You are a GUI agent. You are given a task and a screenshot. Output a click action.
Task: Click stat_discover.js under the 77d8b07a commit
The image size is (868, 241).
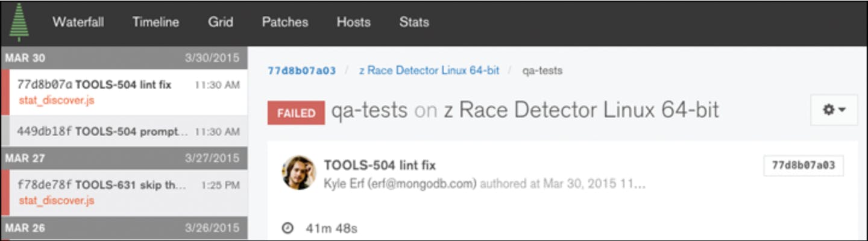[x=57, y=101]
